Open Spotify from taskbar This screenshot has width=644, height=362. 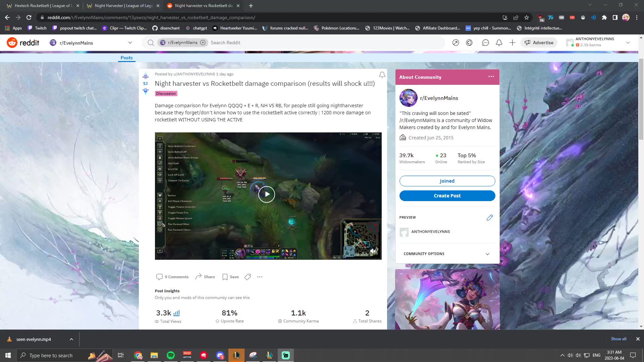(171, 355)
